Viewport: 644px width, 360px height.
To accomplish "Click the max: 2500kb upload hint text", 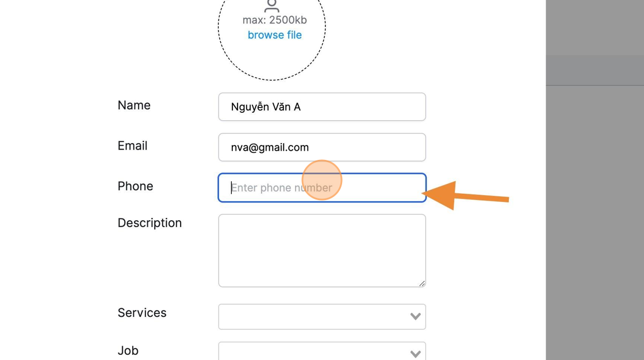I will tap(275, 20).
